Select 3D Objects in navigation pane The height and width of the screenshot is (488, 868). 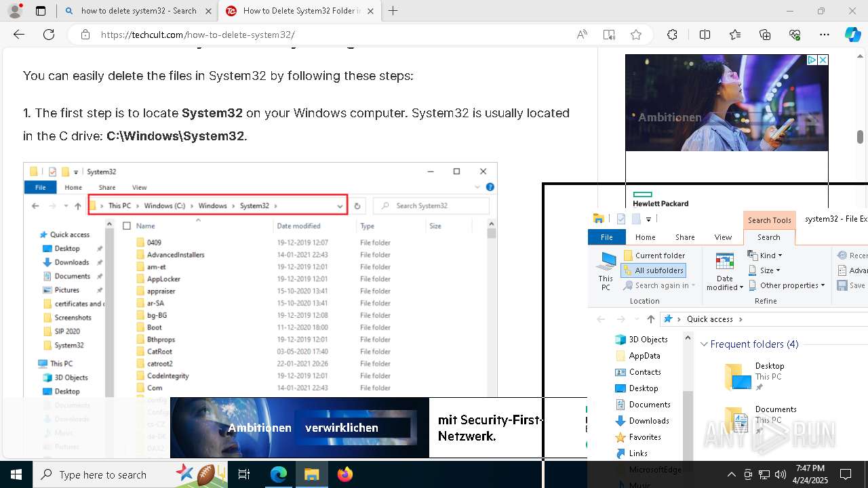642,339
